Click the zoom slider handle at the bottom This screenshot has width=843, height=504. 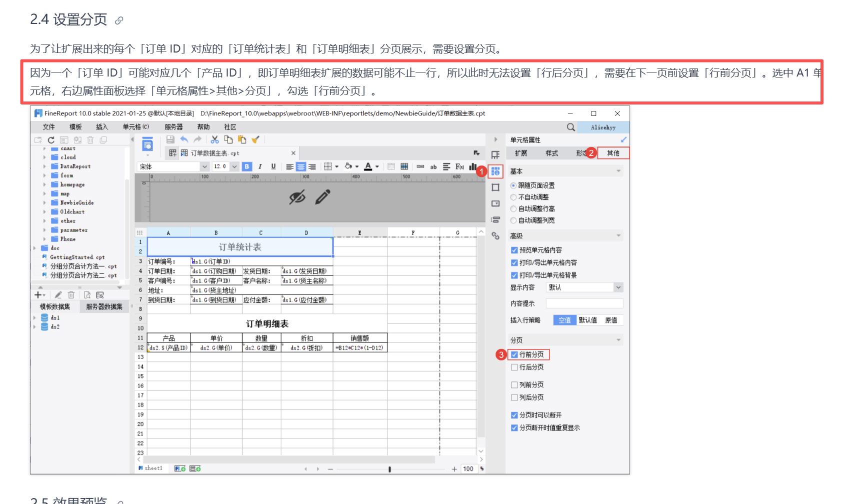pyautogui.click(x=389, y=469)
